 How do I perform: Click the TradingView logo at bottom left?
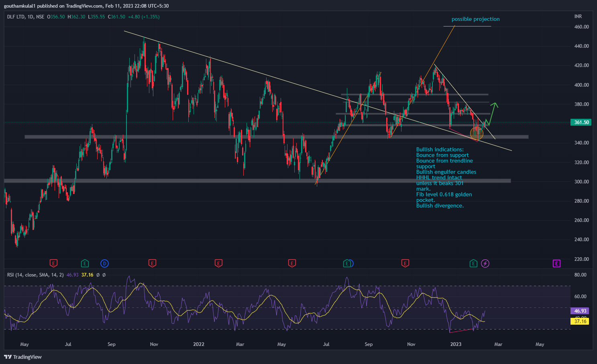pos(23,357)
